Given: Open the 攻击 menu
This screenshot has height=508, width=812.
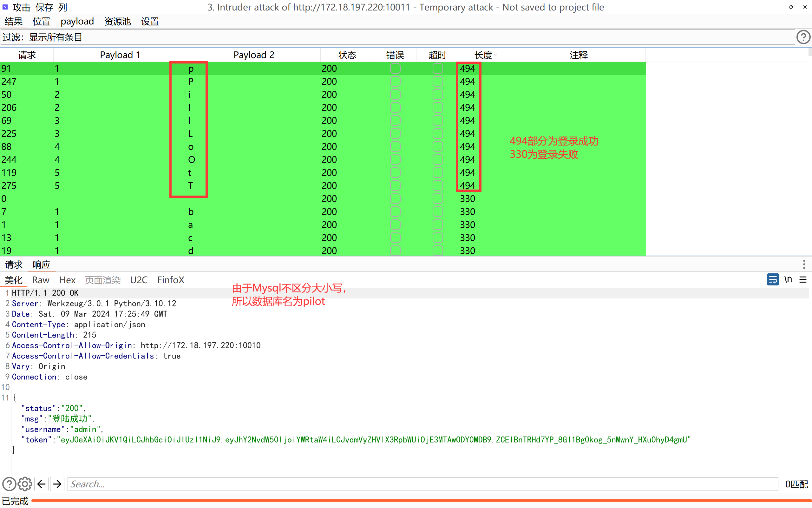Looking at the screenshot, I should [22, 7].
